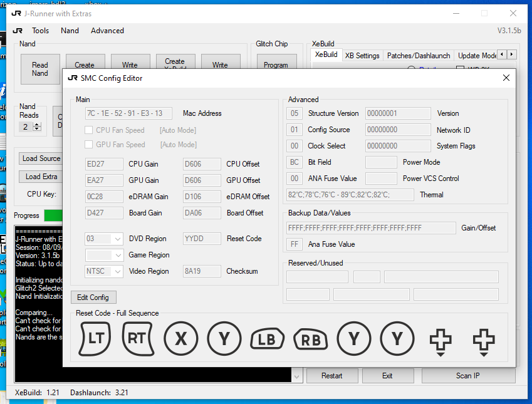This screenshot has height=404, width=532.
Task: Click the console log scroll down arrow
Action: click(296, 377)
